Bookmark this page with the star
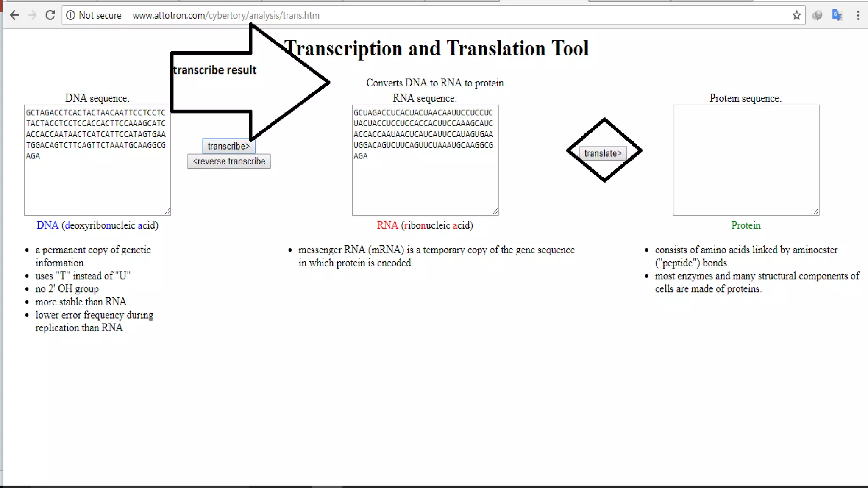 coord(796,15)
